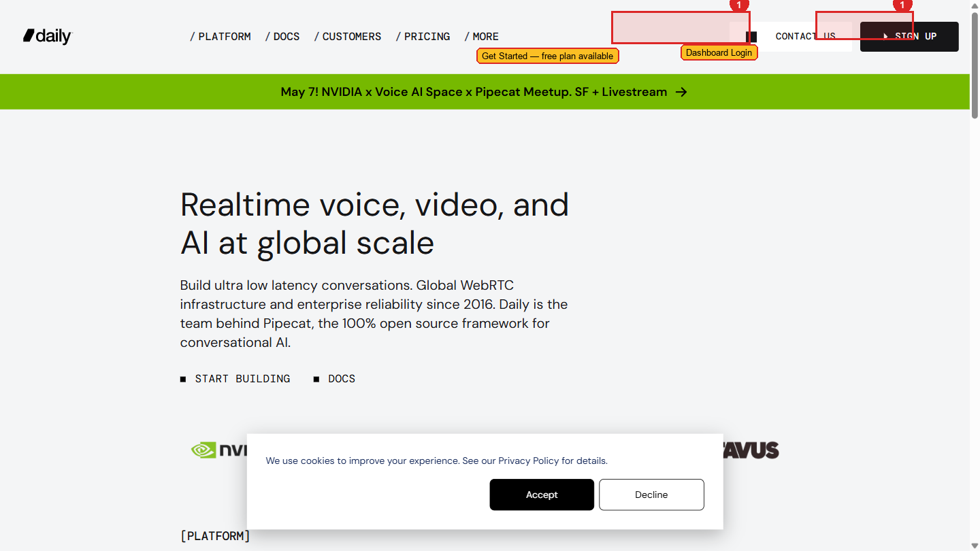The height and width of the screenshot is (551, 980).
Task: Expand the More nav menu
Action: (481, 37)
